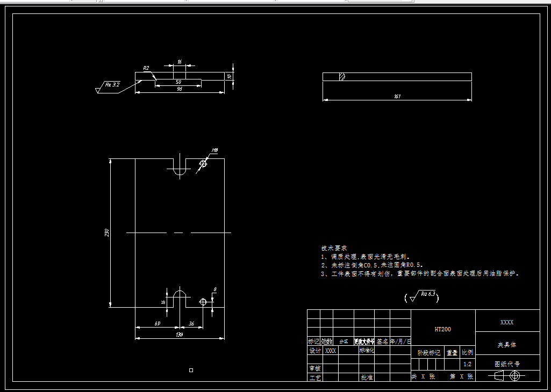
Task: Select the 技术要求 heading
Action: pyautogui.click(x=334, y=248)
